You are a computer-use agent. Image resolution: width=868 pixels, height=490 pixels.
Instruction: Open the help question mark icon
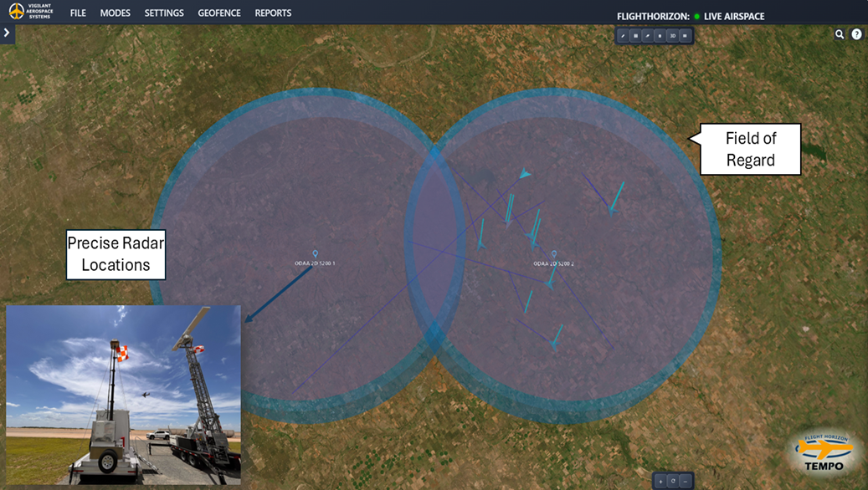point(856,34)
